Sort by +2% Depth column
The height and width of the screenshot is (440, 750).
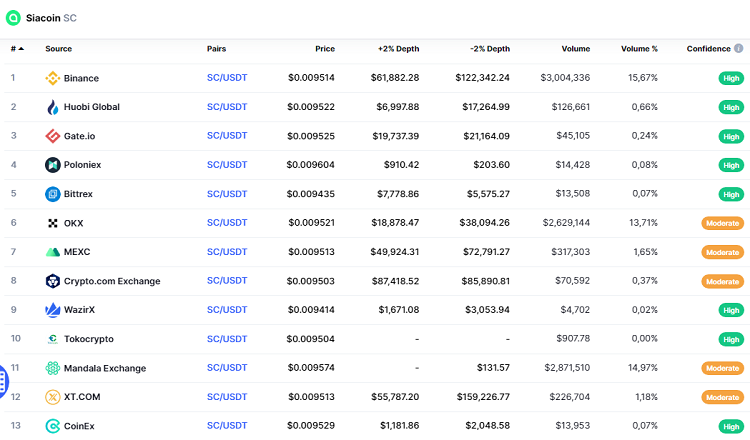(398, 48)
